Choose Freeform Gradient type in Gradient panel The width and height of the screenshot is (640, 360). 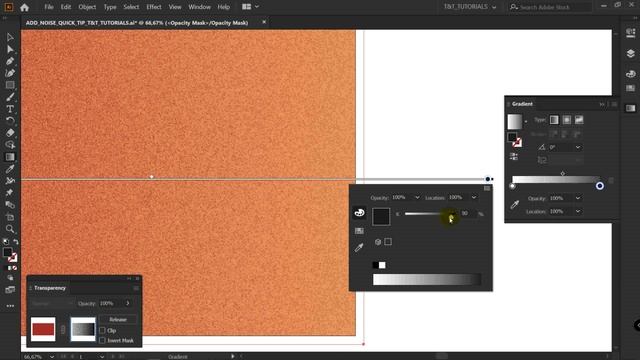point(579,120)
